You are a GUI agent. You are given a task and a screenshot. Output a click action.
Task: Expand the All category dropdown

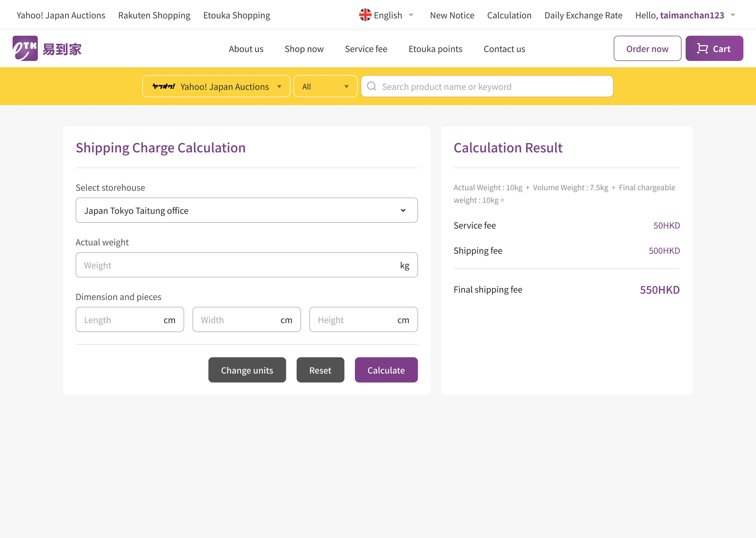pos(325,86)
